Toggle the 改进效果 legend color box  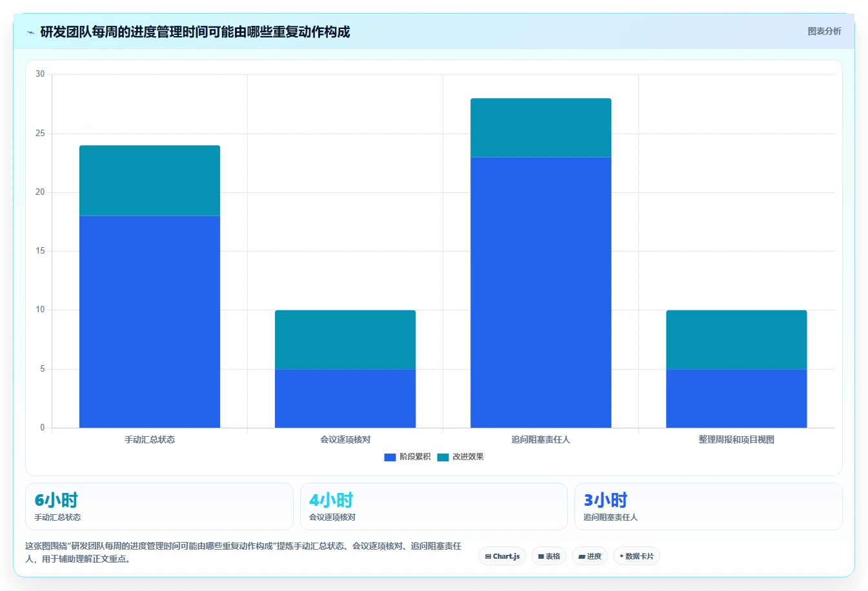tap(443, 457)
